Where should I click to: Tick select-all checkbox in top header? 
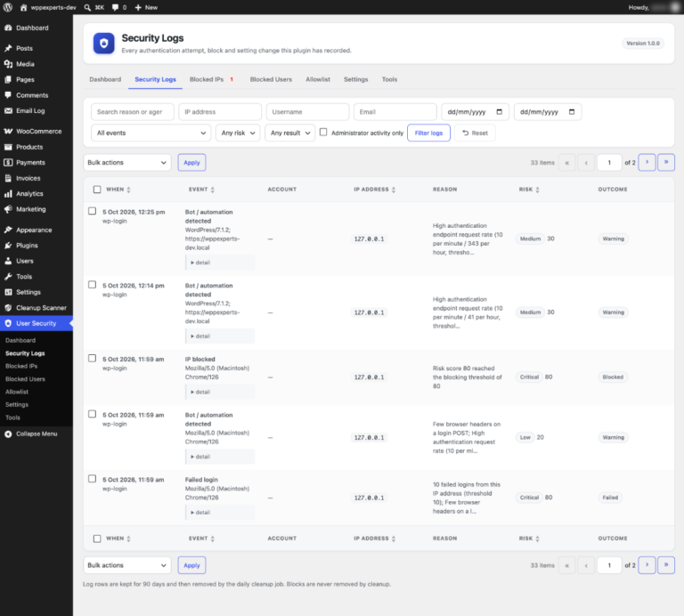97,190
